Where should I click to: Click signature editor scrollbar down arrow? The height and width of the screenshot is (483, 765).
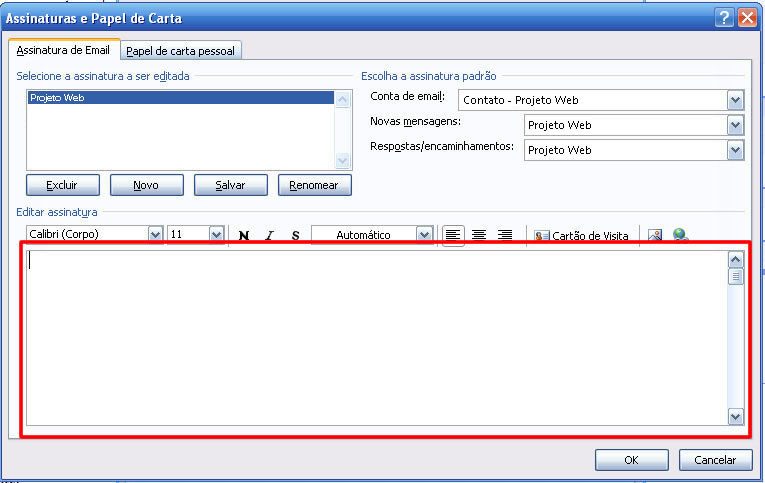[x=735, y=417]
